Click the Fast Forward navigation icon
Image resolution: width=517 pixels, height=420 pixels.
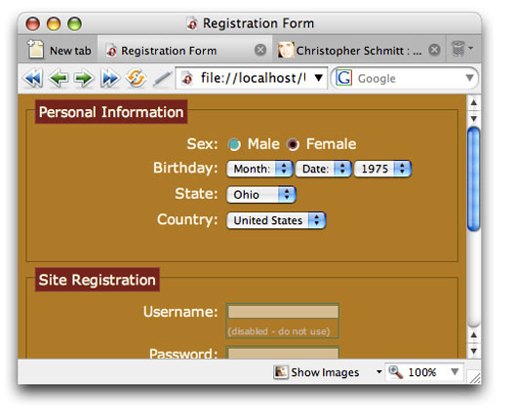[x=110, y=78]
